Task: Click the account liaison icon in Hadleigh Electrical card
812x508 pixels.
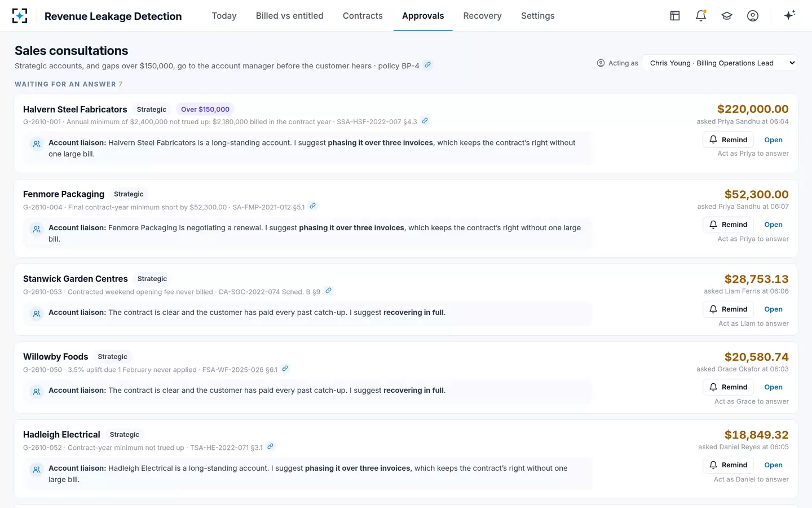Action: click(37, 470)
